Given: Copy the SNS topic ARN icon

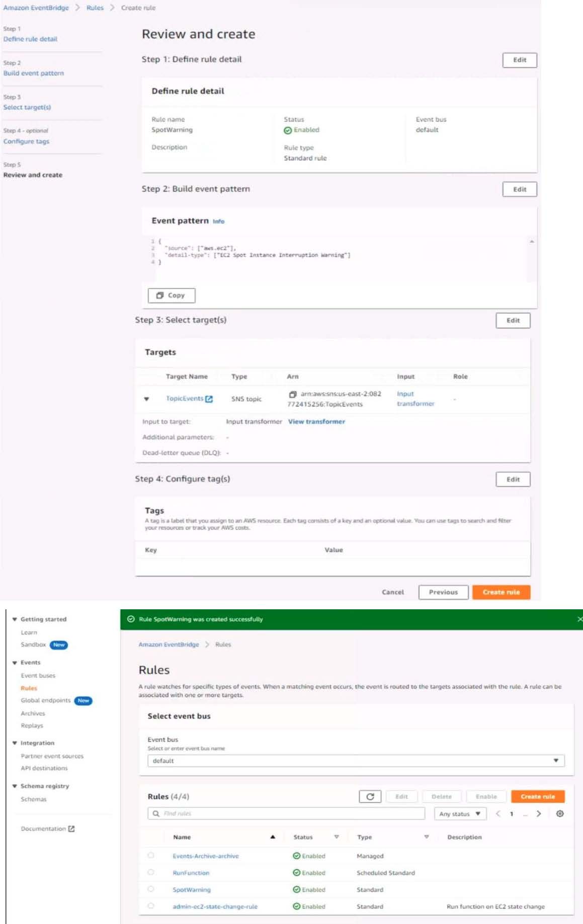Looking at the screenshot, I should tap(292, 394).
